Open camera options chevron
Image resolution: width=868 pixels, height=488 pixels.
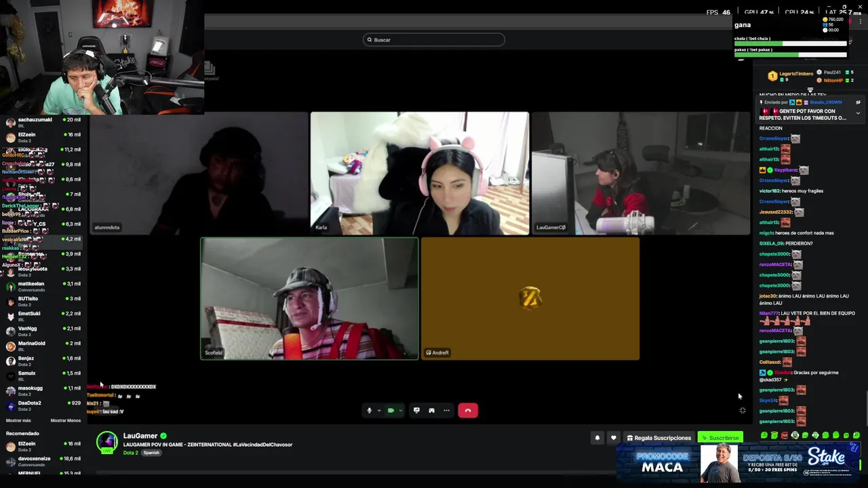coord(400,410)
